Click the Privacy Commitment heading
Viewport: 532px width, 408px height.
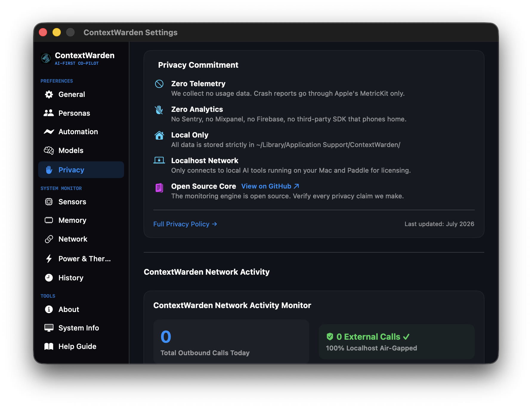click(198, 65)
